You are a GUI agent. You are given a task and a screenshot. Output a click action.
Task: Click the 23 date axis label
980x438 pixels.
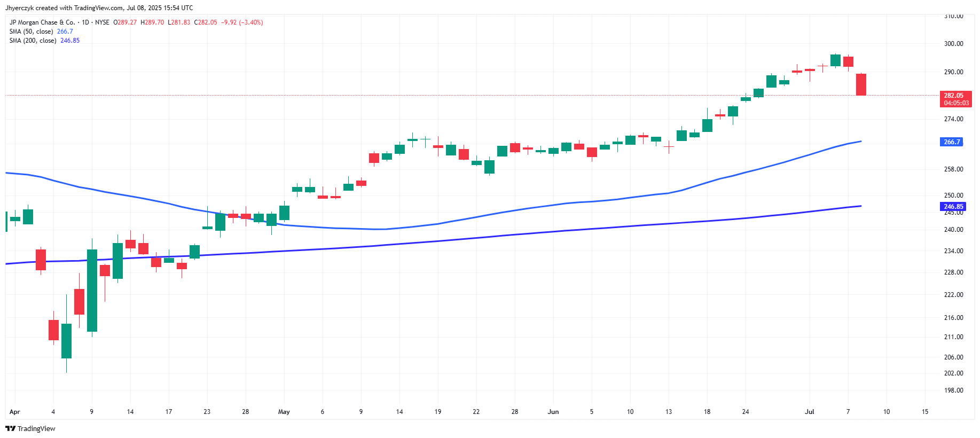click(x=207, y=412)
